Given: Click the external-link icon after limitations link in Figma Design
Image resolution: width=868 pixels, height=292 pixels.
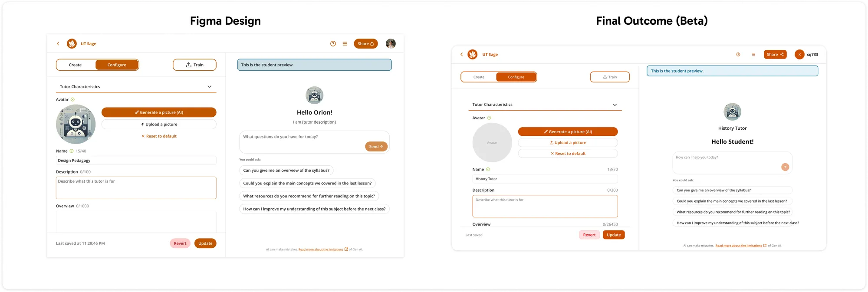Looking at the screenshot, I should click(346, 249).
